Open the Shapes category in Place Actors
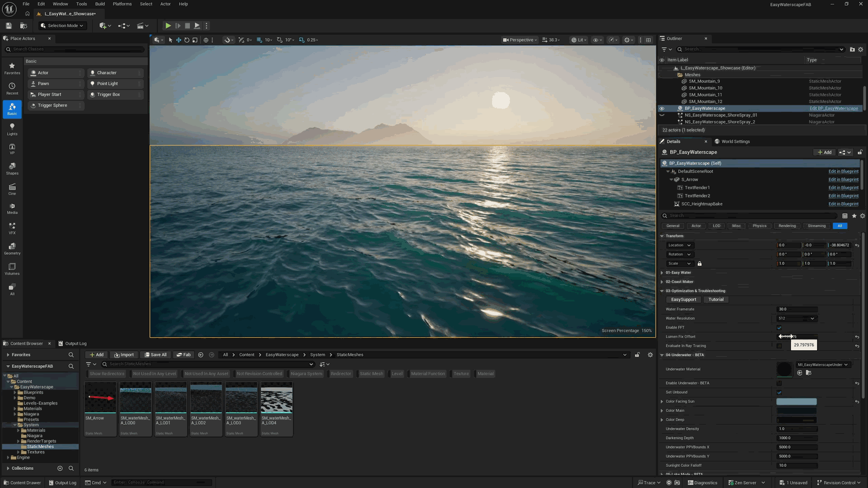The height and width of the screenshot is (488, 868). coord(12,169)
